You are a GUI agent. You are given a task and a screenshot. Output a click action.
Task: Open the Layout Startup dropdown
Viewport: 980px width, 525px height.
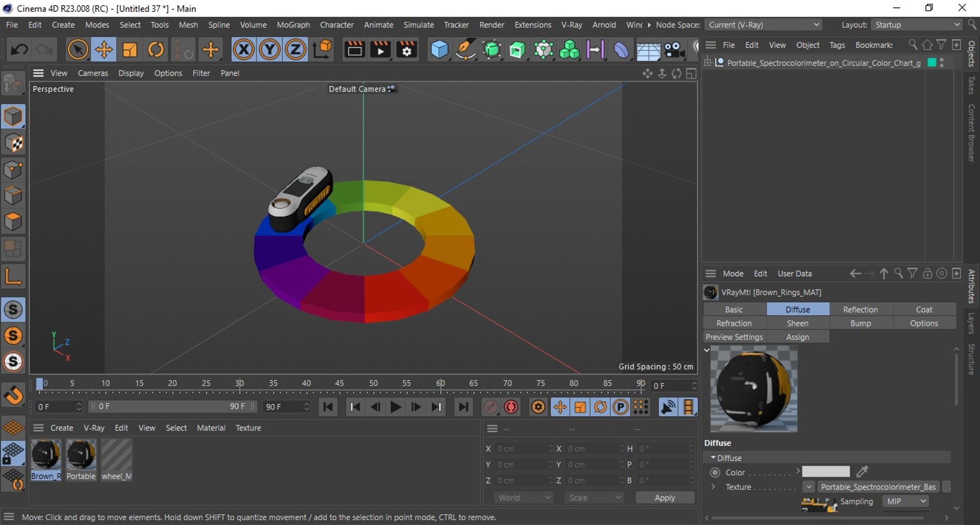pyautogui.click(x=917, y=25)
